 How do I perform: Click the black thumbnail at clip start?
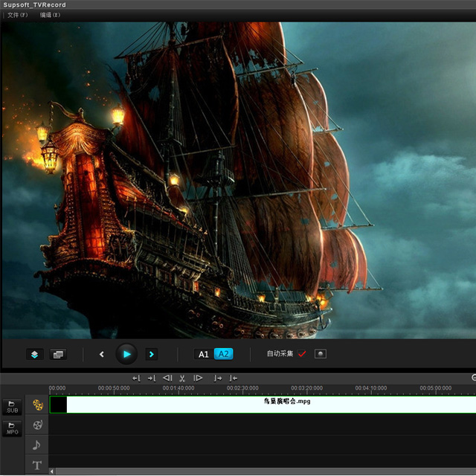tap(58, 405)
